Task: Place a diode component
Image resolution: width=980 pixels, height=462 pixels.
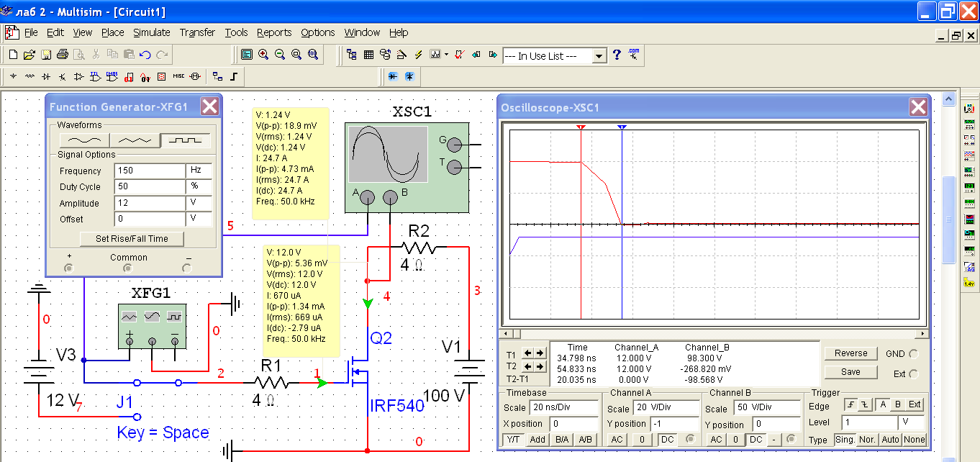Action: pyautogui.click(x=46, y=76)
